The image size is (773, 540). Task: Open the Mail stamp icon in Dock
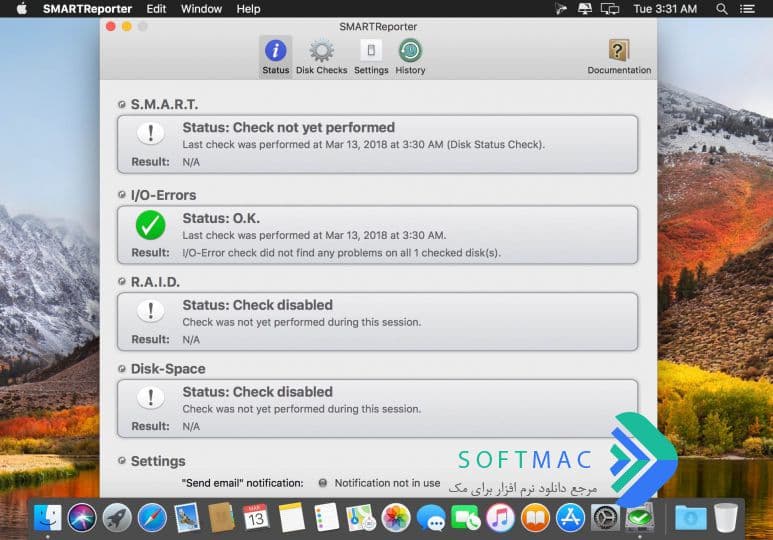pos(187,518)
